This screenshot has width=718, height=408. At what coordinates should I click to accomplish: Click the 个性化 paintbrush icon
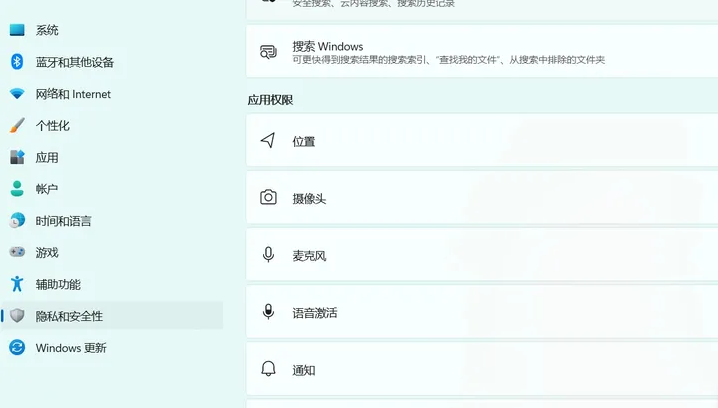(17, 125)
